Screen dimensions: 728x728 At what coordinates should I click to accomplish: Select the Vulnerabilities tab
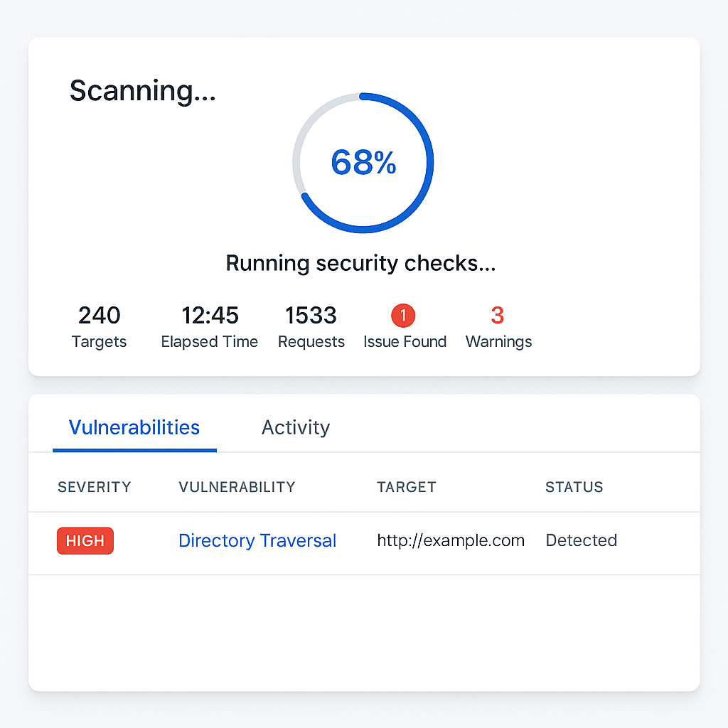[134, 428]
